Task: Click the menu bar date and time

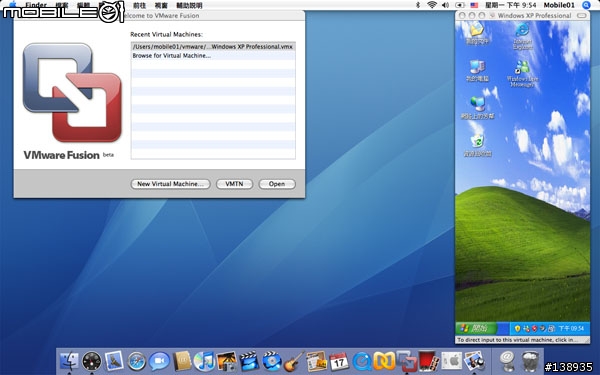Action: pos(510,5)
